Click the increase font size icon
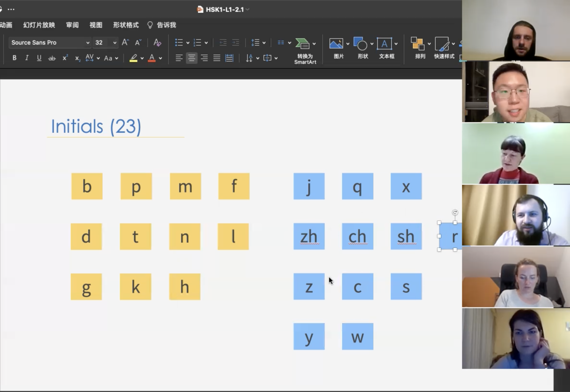Image resolution: width=570 pixels, height=392 pixels. point(125,42)
